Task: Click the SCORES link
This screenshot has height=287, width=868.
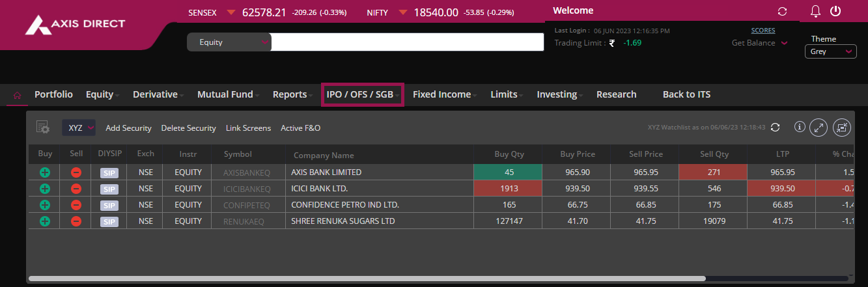Action: pos(763,30)
